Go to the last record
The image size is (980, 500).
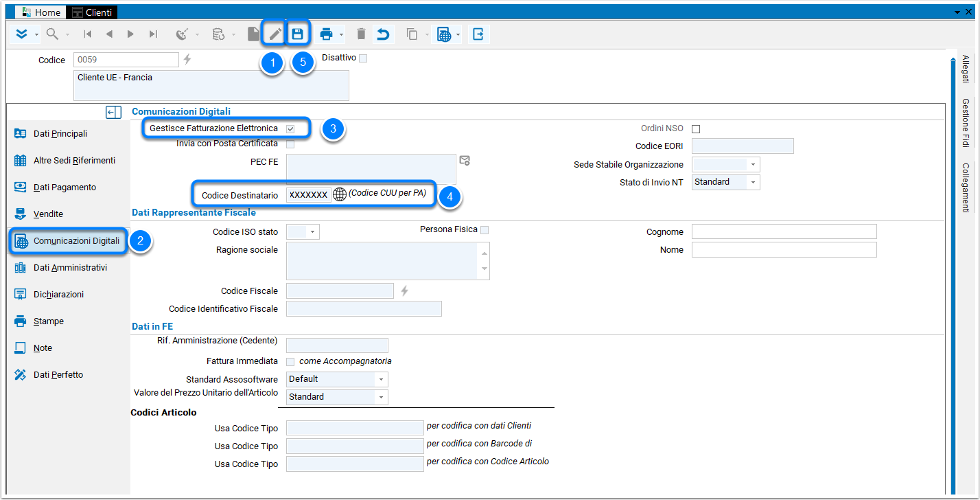pyautogui.click(x=153, y=34)
